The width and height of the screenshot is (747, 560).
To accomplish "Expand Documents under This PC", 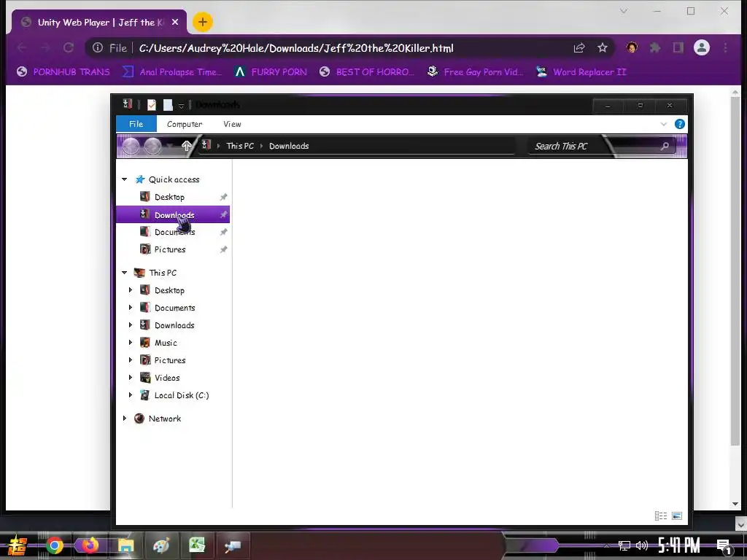I will tap(130, 308).
